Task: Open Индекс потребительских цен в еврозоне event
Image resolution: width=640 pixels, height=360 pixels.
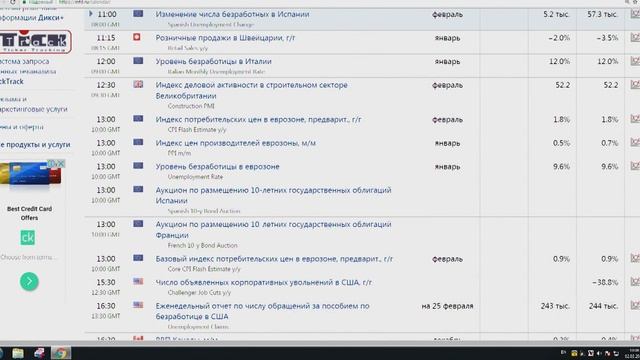Action: click(x=258, y=120)
